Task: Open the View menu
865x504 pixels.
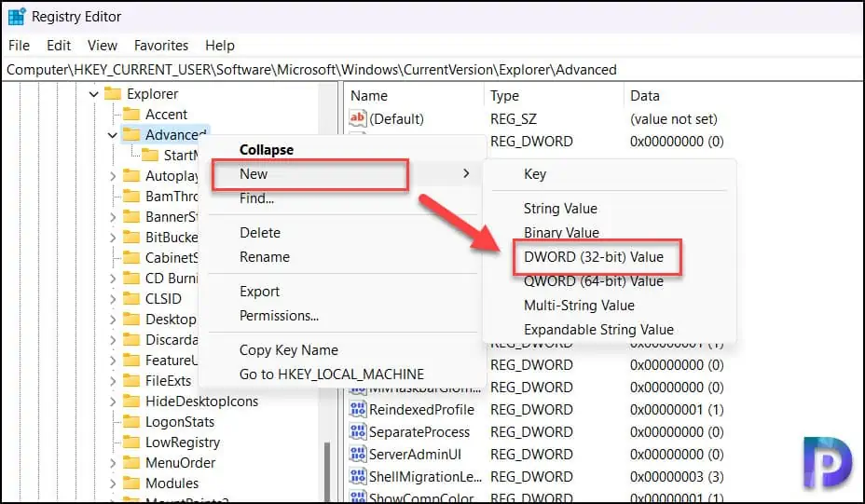Action: coord(102,46)
